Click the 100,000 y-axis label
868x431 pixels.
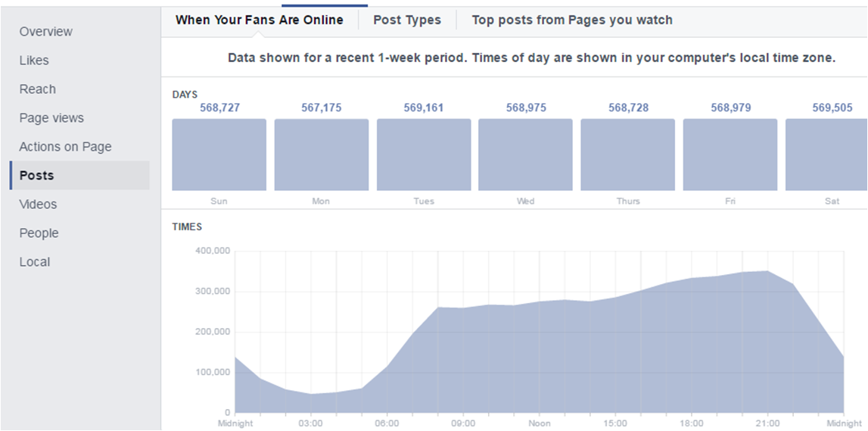213,372
